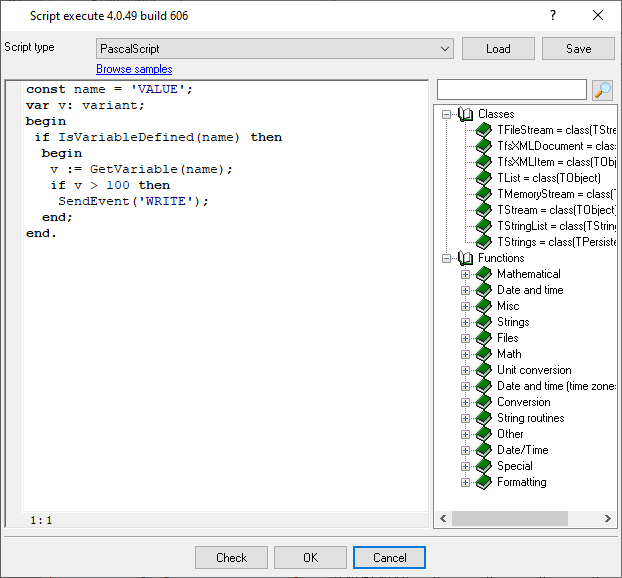Click the green book icon beside Formatting
This screenshot has height=578, width=622.
coord(485,482)
